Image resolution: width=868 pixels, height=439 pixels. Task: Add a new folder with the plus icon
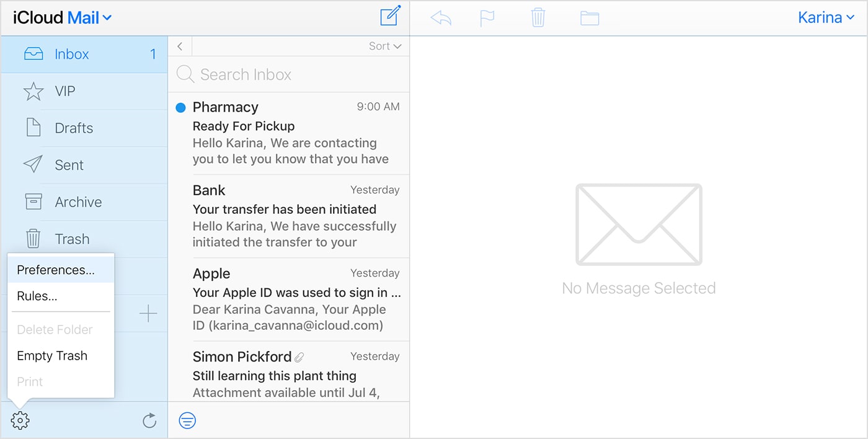(x=148, y=314)
